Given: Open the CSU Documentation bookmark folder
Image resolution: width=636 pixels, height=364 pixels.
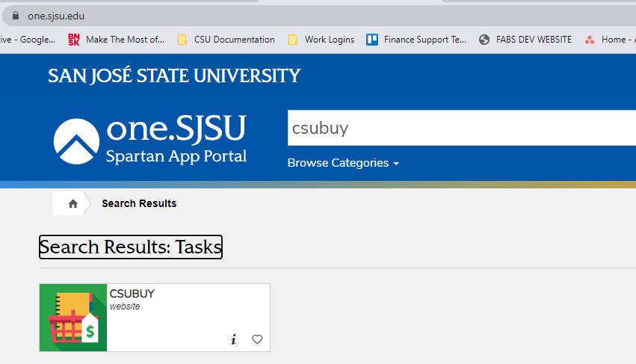Looking at the screenshot, I should pyautogui.click(x=226, y=40).
